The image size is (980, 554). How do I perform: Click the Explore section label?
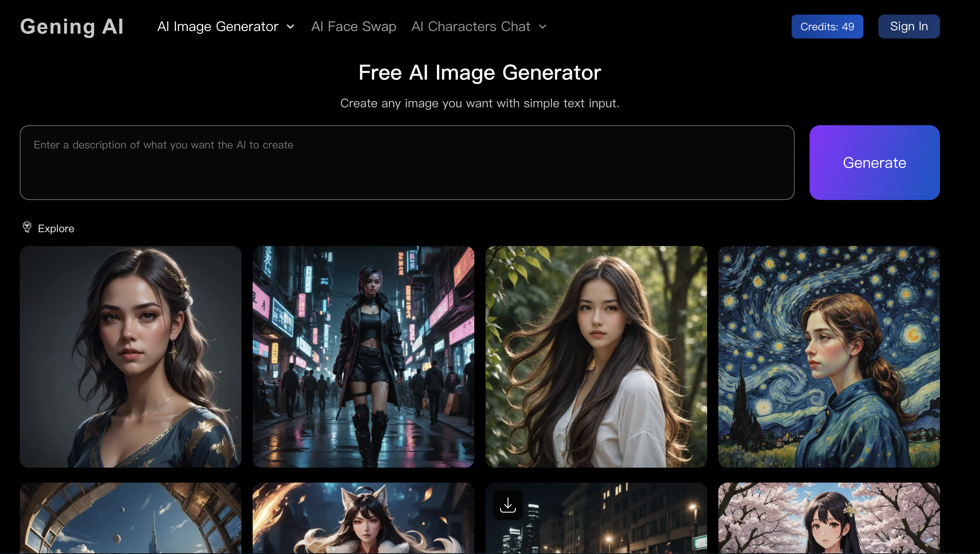click(56, 228)
